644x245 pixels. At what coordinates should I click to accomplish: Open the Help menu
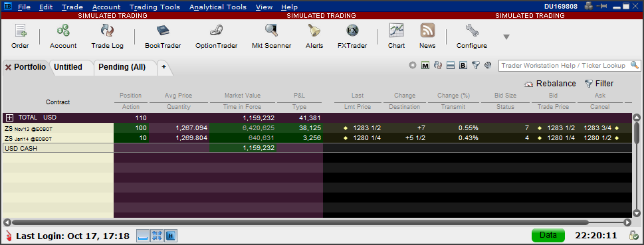[290, 7]
